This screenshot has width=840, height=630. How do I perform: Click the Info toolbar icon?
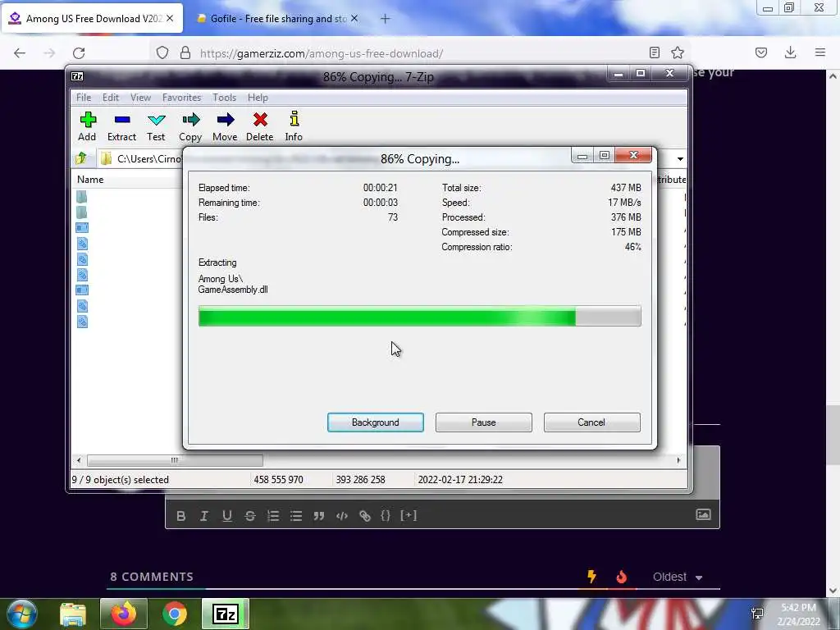(x=294, y=126)
